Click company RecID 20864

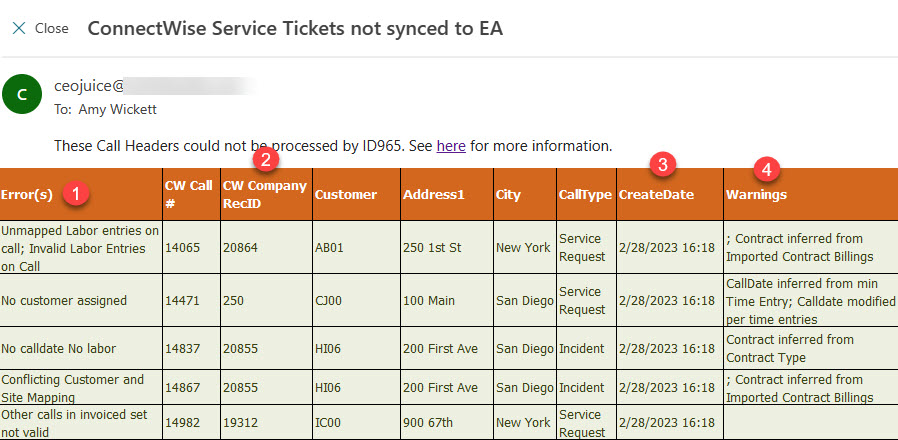[241, 248]
